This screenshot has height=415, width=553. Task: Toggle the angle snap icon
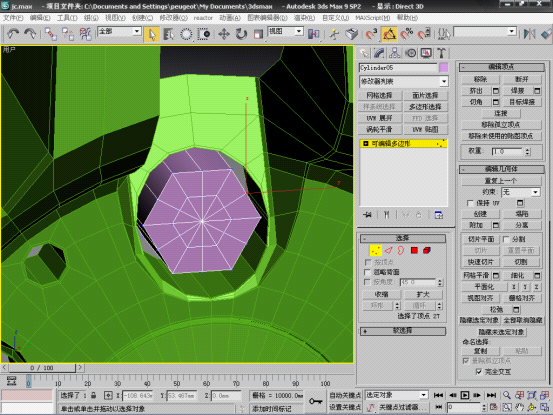point(389,34)
